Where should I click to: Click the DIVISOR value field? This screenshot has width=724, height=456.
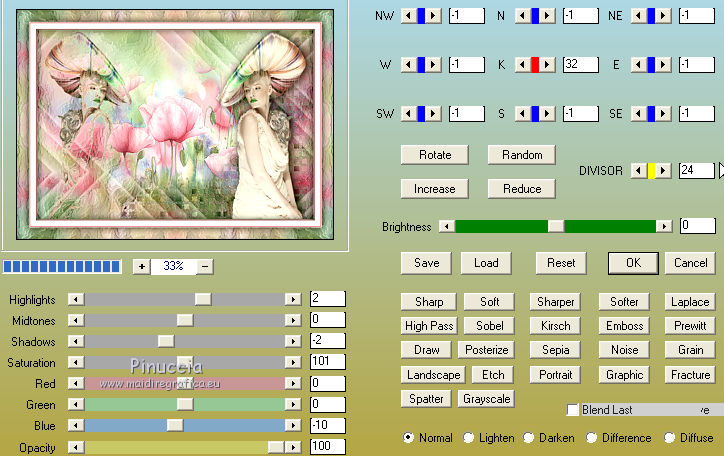click(696, 171)
